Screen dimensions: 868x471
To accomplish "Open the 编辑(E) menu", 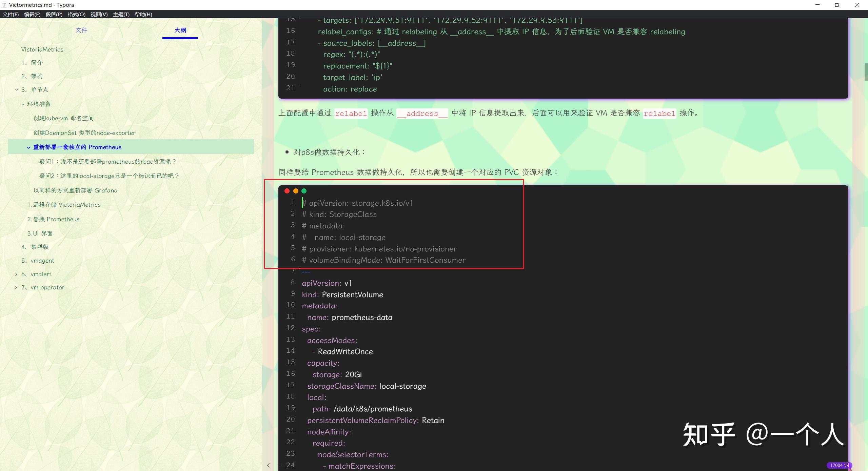I will click(32, 14).
